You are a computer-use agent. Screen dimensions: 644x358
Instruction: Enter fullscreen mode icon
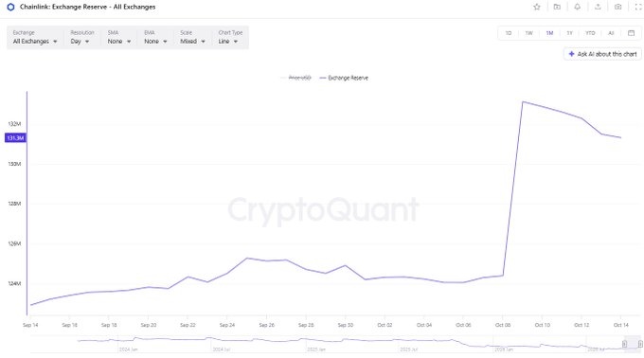point(638,7)
